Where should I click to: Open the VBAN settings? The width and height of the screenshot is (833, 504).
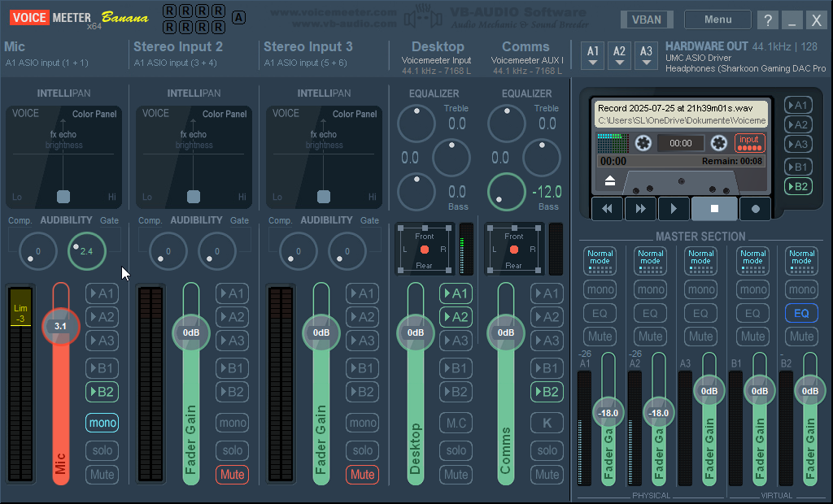click(647, 20)
